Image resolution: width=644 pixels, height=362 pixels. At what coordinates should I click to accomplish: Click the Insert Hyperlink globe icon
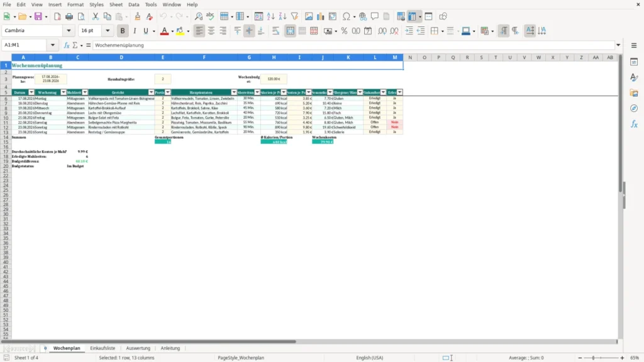click(x=363, y=16)
